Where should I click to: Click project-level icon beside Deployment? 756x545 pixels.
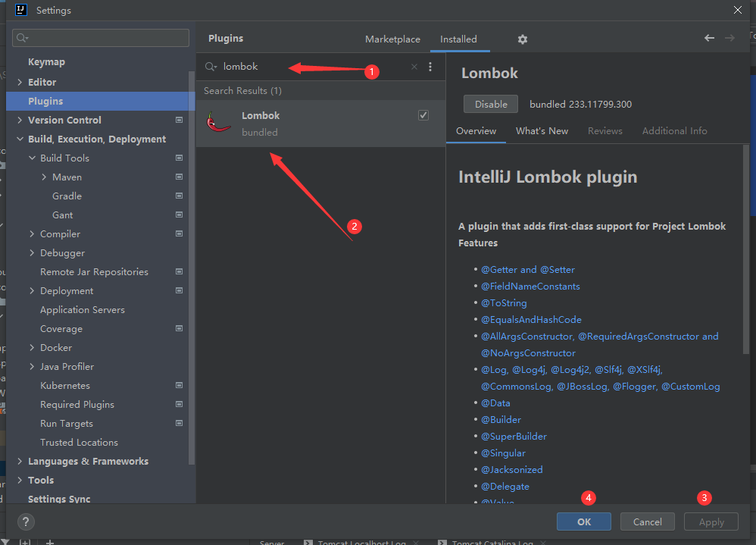pyautogui.click(x=179, y=290)
